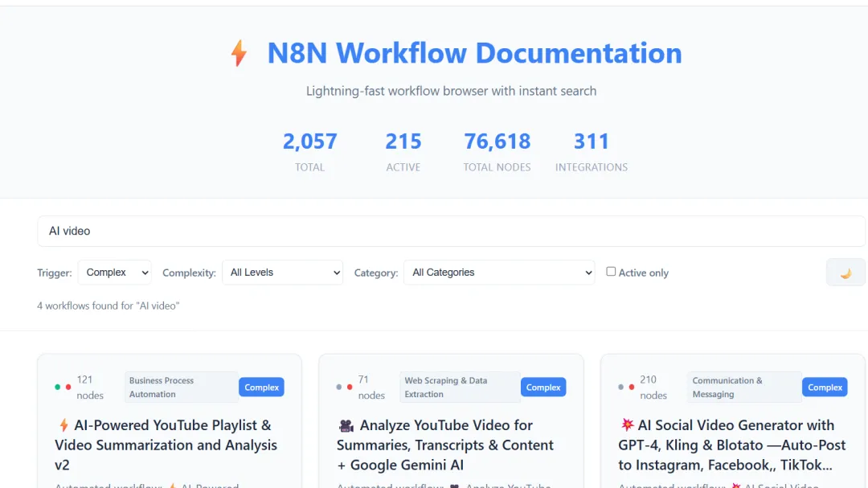Image resolution: width=868 pixels, height=488 pixels.
Task: Expand the Complexity All Levels dropdown
Action: point(282,273)
